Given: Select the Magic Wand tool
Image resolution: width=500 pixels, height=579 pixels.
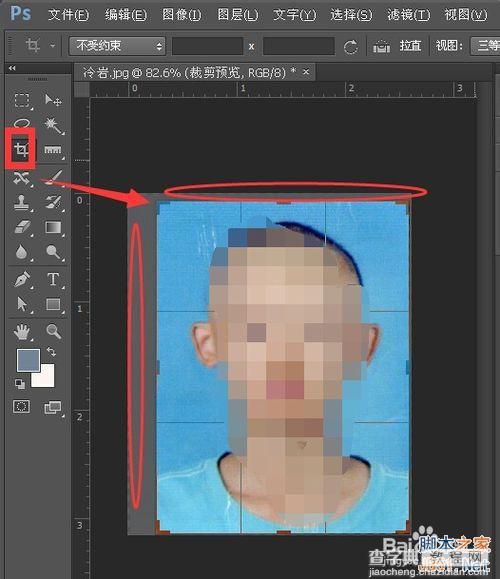Looking at the screenshot, I should click(53, 125).
